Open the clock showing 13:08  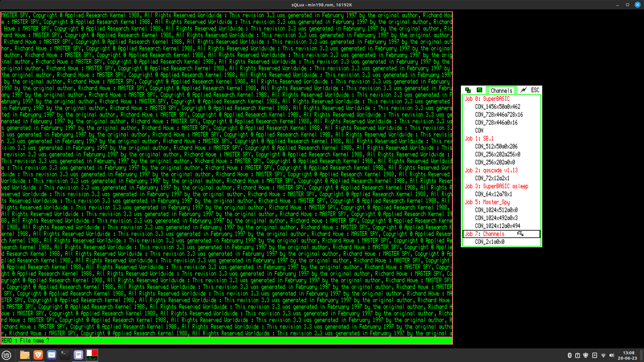pyautogui.click(x=628, y=355)
